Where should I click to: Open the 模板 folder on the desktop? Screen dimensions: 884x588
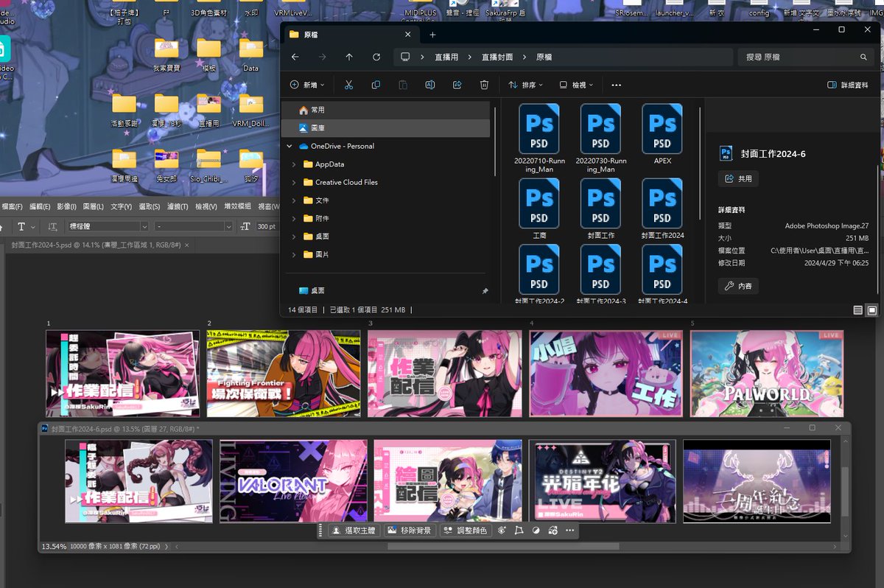(208, 55)
